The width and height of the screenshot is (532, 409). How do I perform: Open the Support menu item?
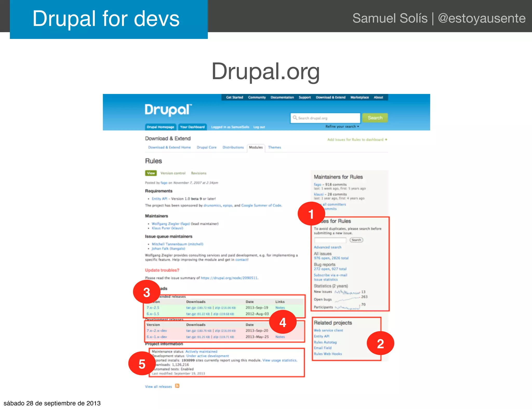click(x=305, y=97)
